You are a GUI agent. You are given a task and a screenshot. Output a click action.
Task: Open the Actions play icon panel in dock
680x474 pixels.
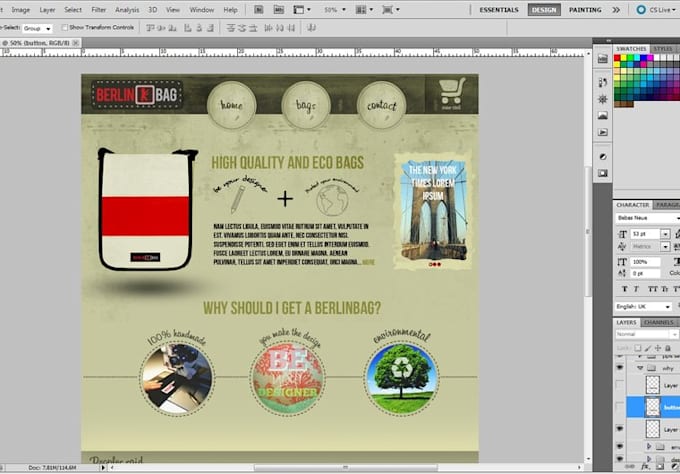pos(603,132)
